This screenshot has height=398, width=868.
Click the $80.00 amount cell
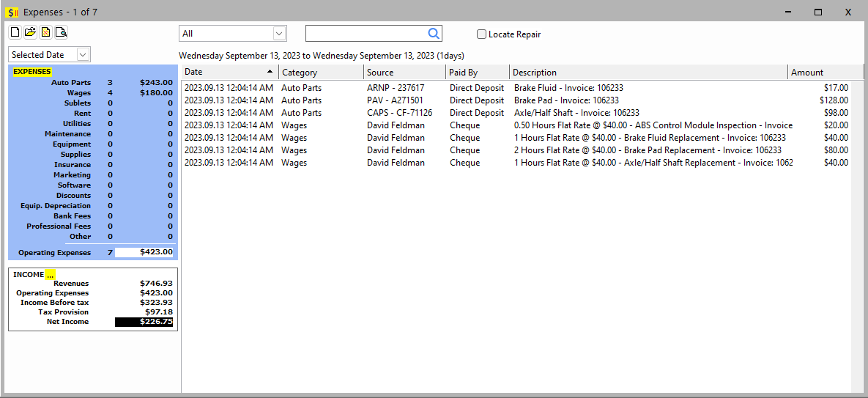[x=836, y=150]
